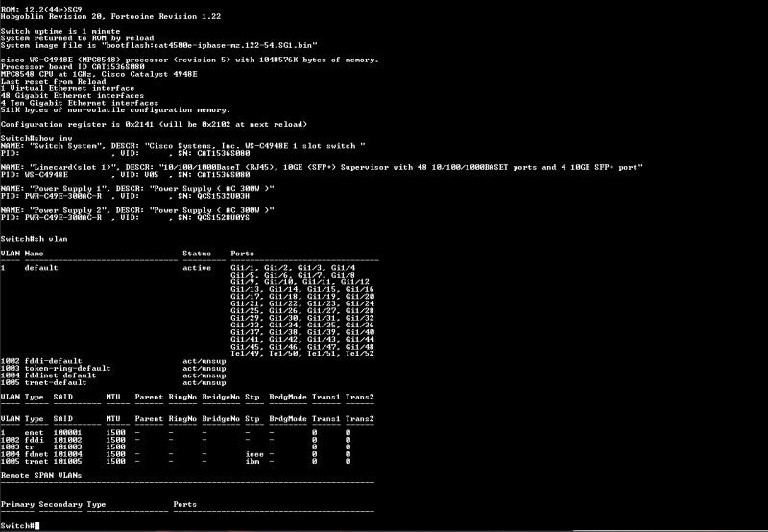Image resolution: width=768 pixels, height=532 pixels.
Task: Click the 'Primary Secondary Type' header
Action: tap(53, 504)
